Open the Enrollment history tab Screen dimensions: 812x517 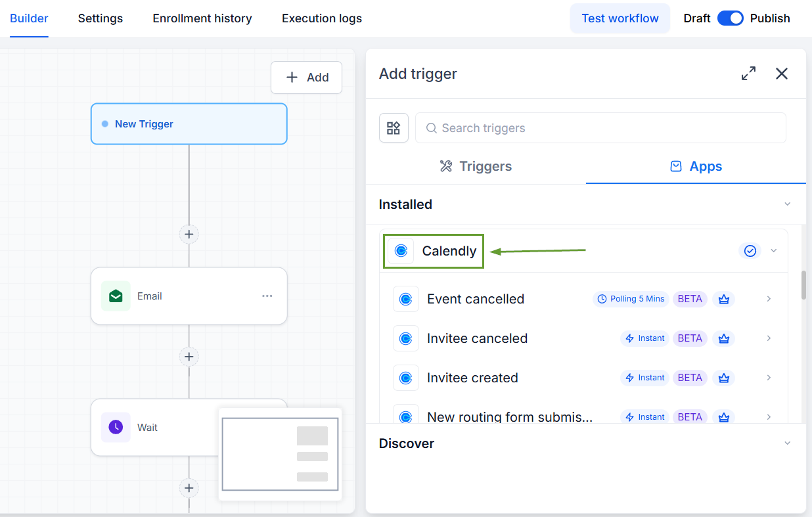(x=202, y=18)
